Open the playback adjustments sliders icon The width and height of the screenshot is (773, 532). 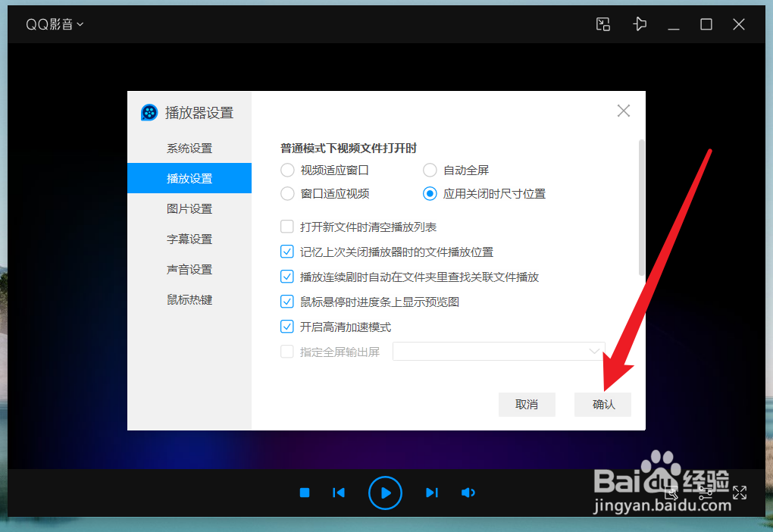click(x=706, y=493)
